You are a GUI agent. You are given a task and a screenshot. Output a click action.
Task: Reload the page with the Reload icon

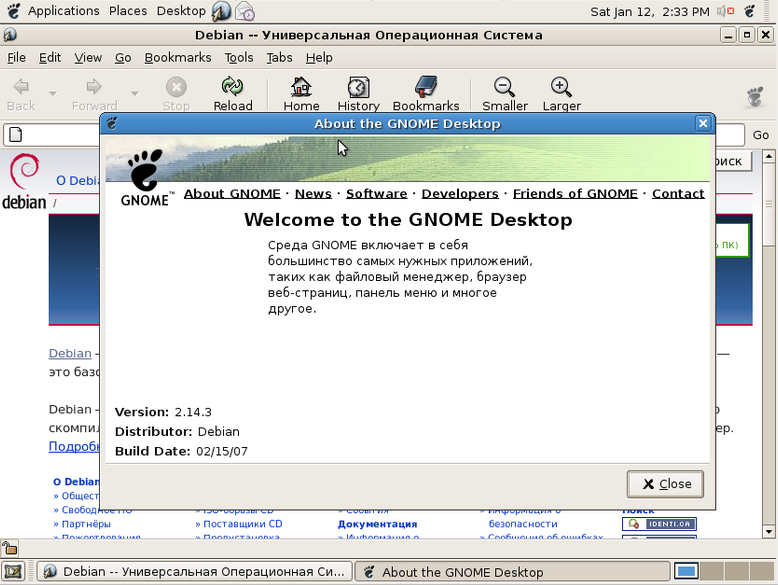232,86
